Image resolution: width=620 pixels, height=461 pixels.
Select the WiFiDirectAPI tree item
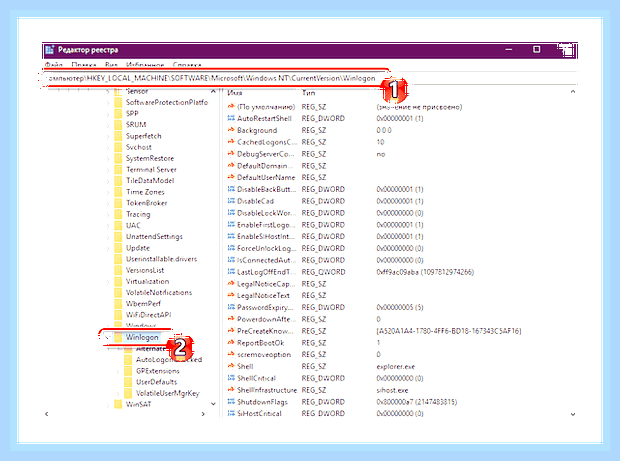[x=148, y=315]
